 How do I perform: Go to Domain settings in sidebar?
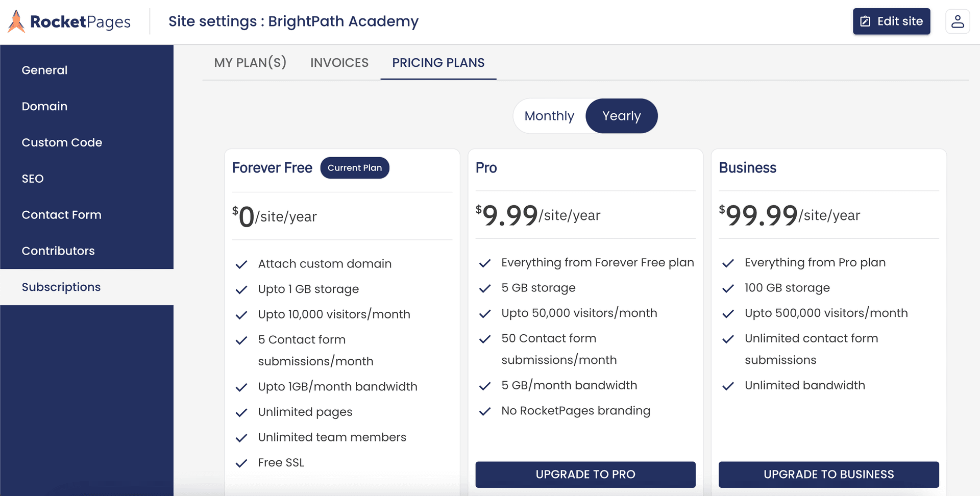[x=44, y=107]
